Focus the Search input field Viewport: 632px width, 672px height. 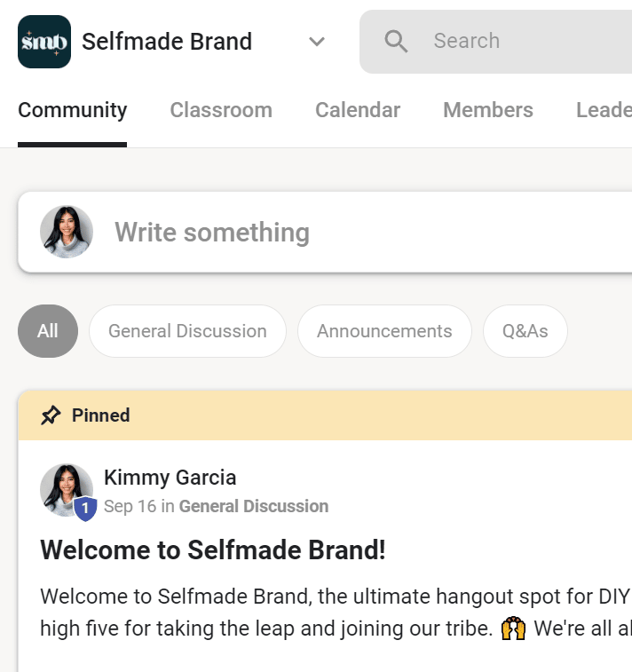pos(495,42)
